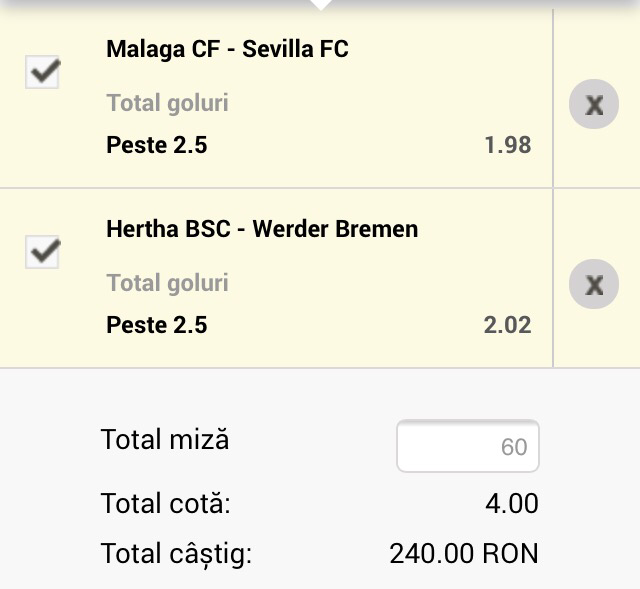Open the Hertha BSC - Werder Bremen match title
Image resolution: width=640 pixels, height=589 pixels.
point(262,229)
